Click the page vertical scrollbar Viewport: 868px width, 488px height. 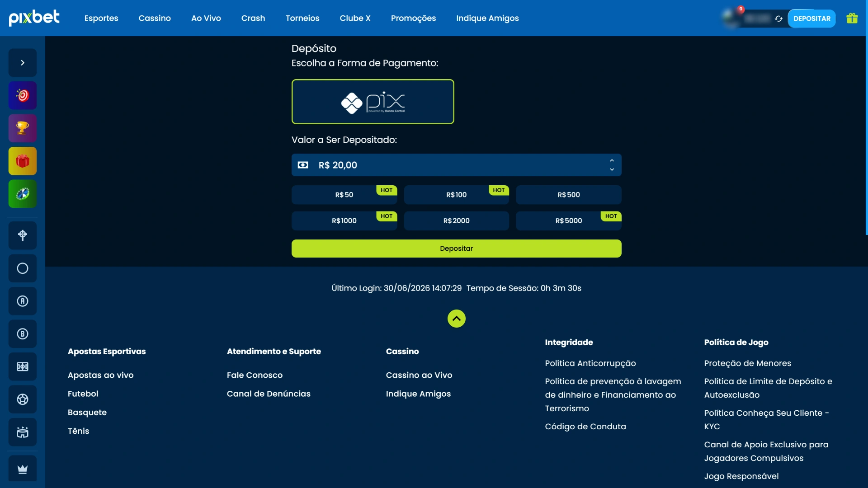(x=866, y=117)
